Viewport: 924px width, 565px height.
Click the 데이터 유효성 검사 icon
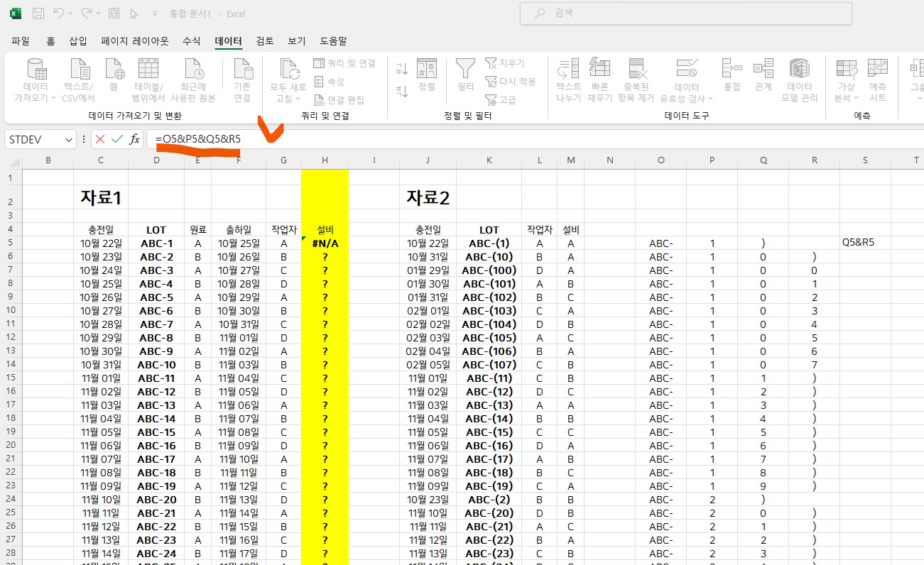(x=687, y=69)
